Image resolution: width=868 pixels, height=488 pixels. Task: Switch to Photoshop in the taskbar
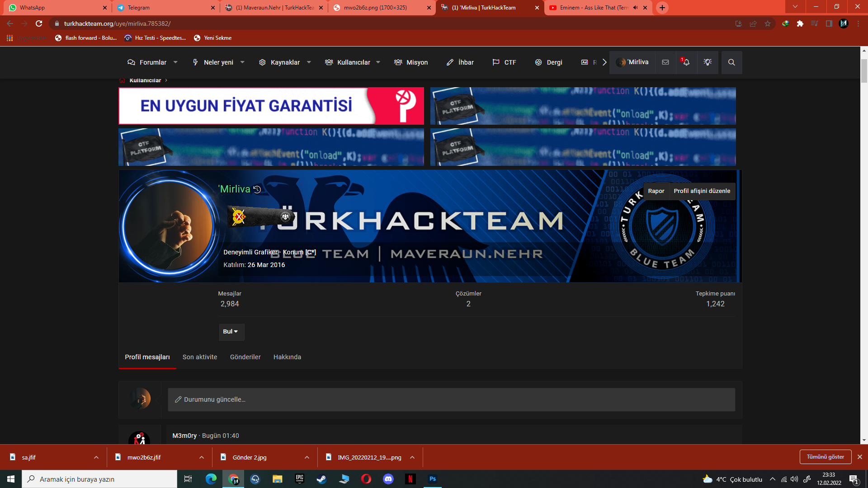[x=433, y=479]
